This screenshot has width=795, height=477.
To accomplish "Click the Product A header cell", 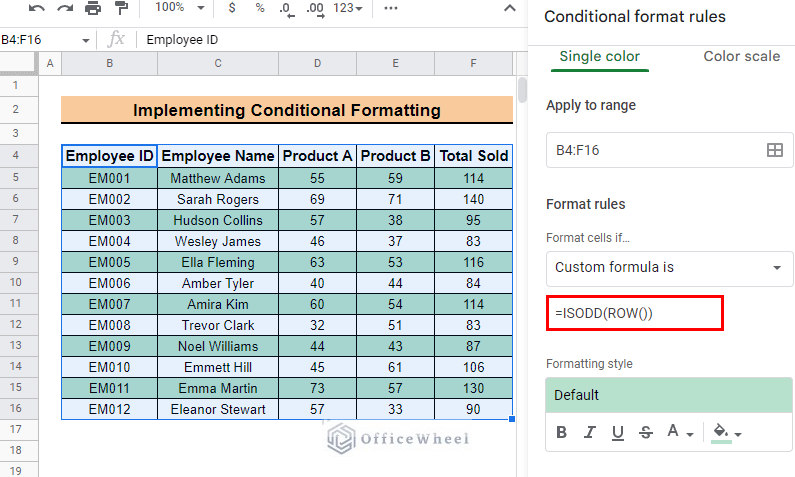I will [317, 156].
